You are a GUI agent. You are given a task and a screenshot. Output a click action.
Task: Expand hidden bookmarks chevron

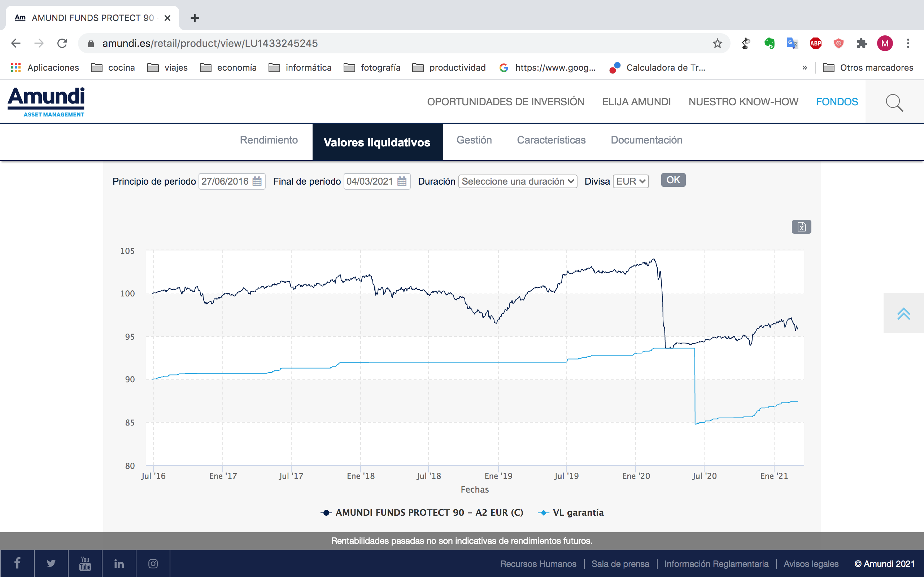[x=805, y=67]
